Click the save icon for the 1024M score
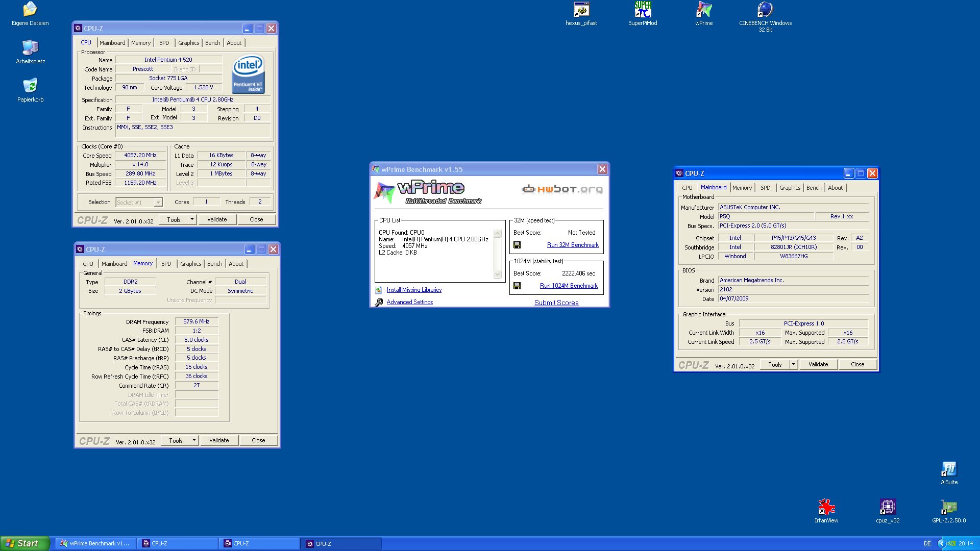The image size is (980, 551). point(517,286)
